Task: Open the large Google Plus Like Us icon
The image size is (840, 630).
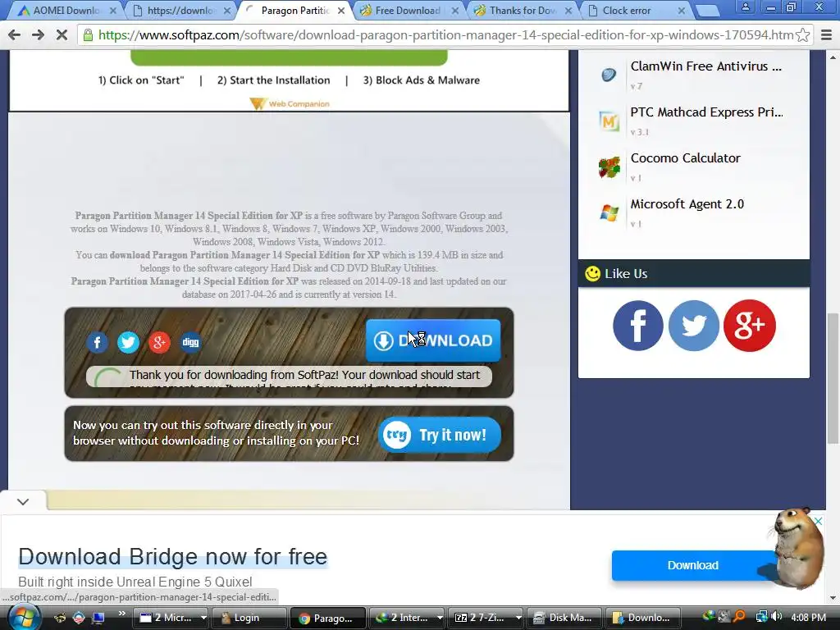Action: click(x=750, y=325)
